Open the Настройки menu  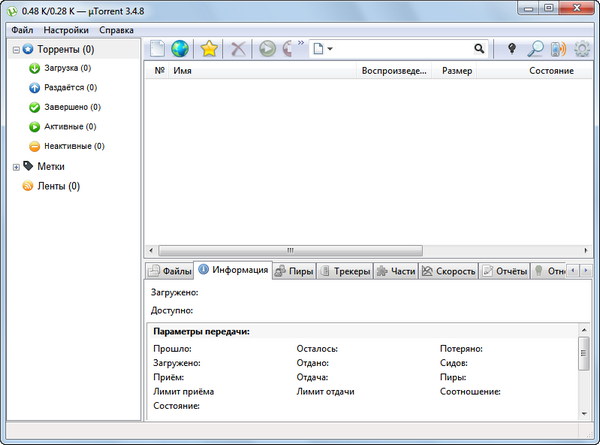pos(66,30)
